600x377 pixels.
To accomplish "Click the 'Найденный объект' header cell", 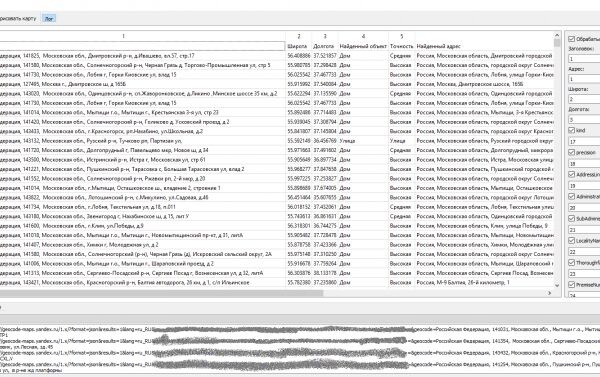I will 363,46.
